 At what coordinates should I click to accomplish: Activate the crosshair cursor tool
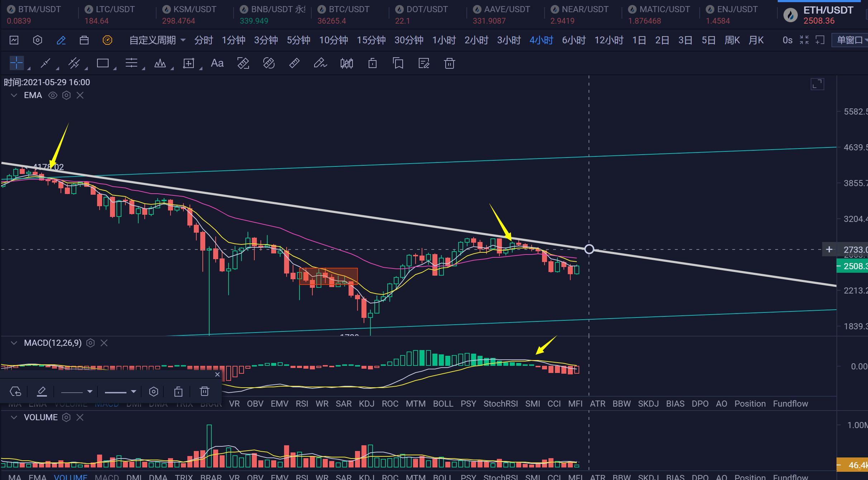[16, 63]
